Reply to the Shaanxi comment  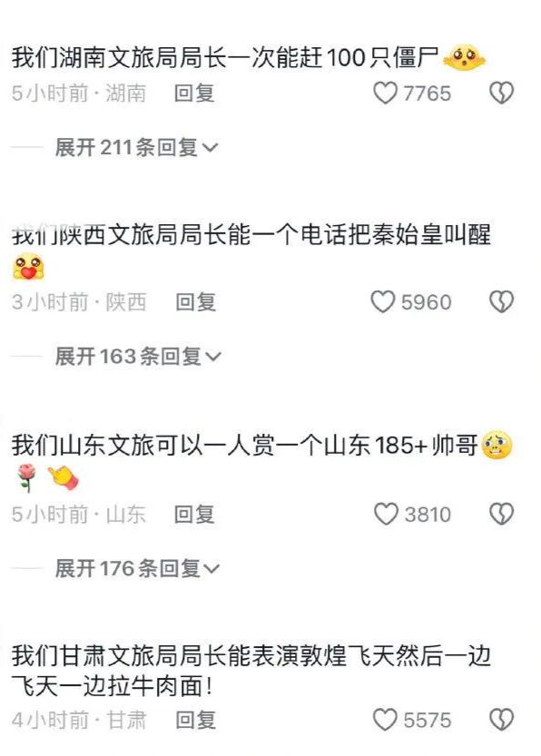[x=195, y=302]
